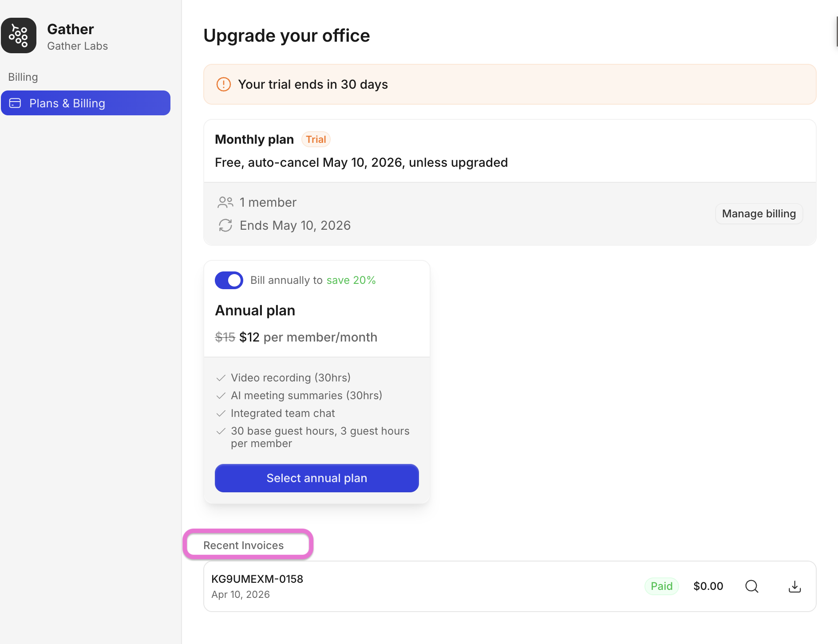Click the Paid status badge
The height and width of the screenshot is (644, 838).
(661, 586)
